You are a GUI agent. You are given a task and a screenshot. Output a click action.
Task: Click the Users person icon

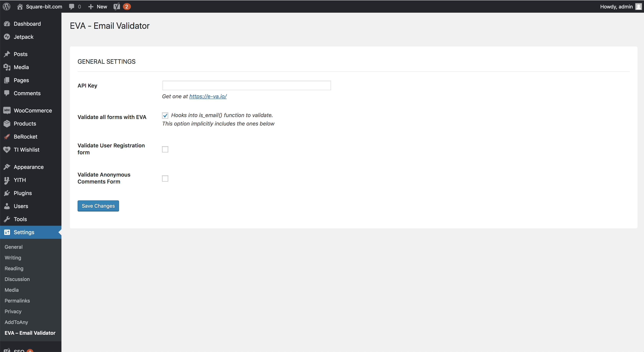[7, 206]
